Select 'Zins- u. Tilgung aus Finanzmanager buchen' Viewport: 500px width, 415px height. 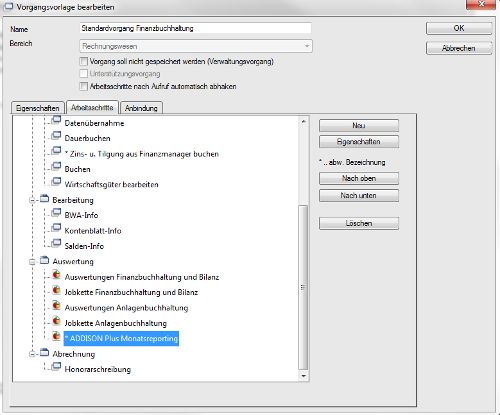point(142,154)
